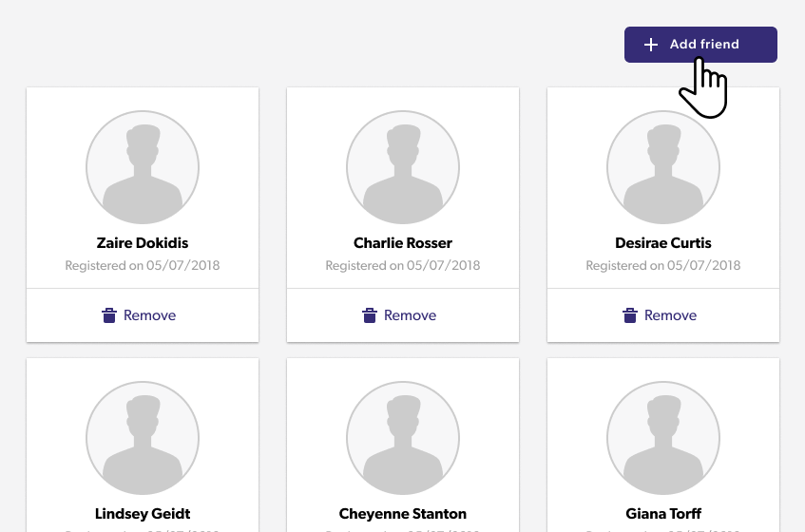
Task: Select the Lindsey Geidt name
Action: coord(143,514)
